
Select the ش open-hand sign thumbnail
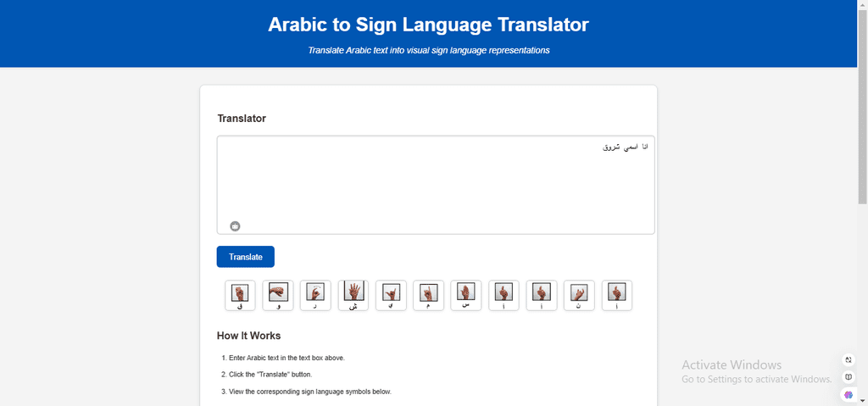coord(353,295)
